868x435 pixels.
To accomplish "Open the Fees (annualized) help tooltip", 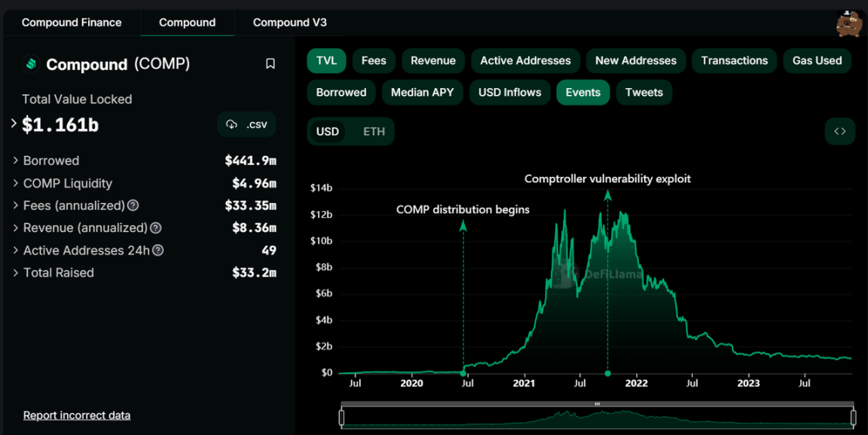I will [x=133, y=205].
